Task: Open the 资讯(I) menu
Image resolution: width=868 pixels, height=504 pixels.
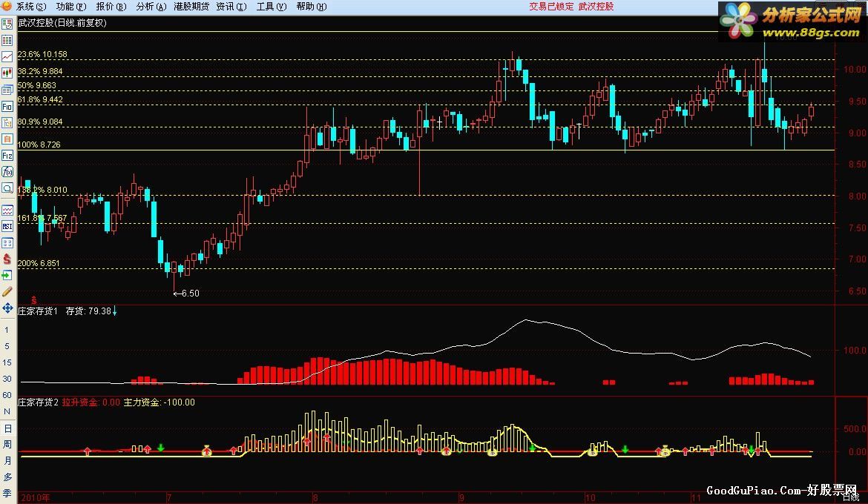Action: tap(231, 7)
